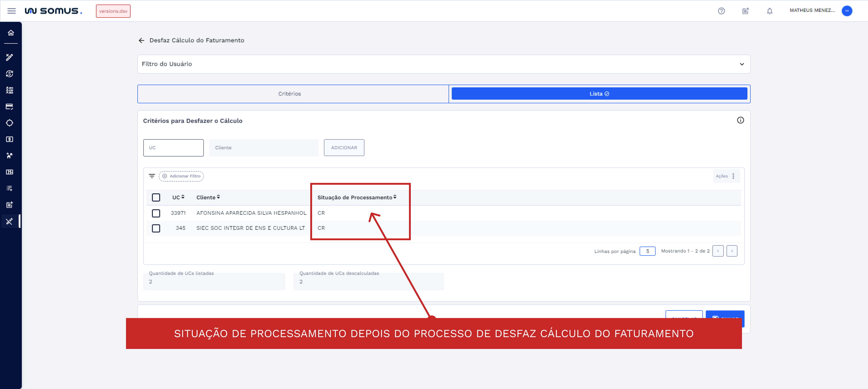Sort by Situação de Processamento column
This screenshot has height=389, width=868.
[356, 197]
